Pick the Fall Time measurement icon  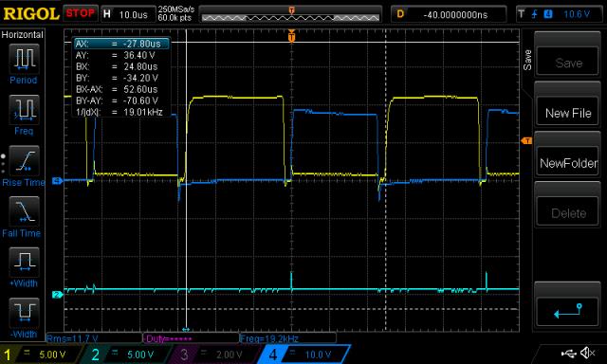pyautogui.click(x=24, y=211)
